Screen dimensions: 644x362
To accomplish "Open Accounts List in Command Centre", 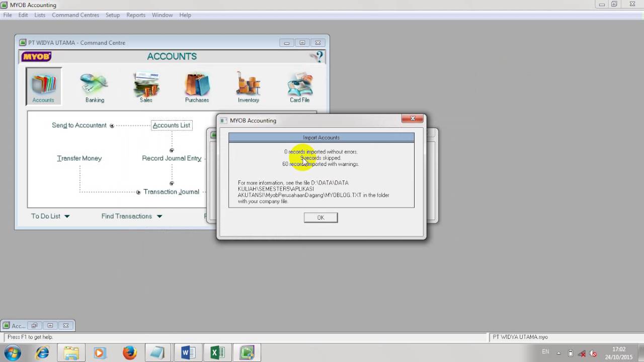I will [172, 125].
